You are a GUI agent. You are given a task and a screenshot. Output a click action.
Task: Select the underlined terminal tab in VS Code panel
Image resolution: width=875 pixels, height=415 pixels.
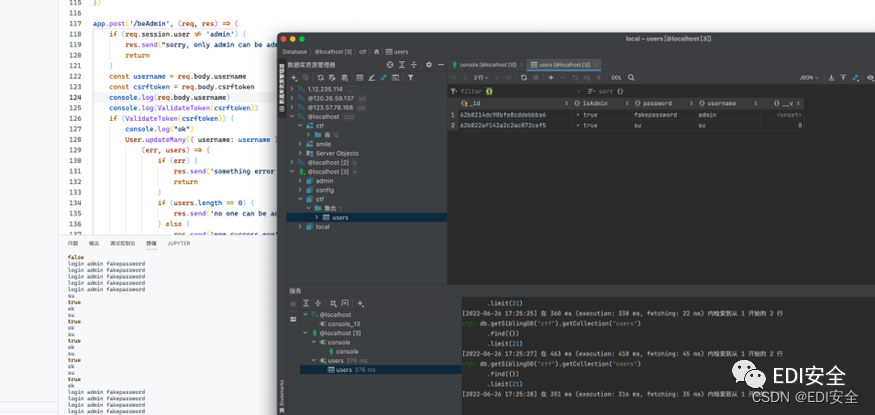click(151, 244)
